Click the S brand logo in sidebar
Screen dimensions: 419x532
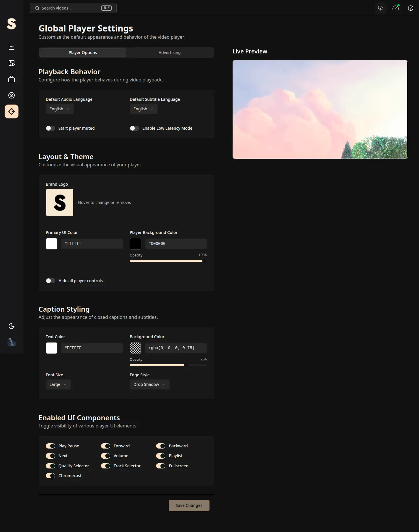coord(12,24)
